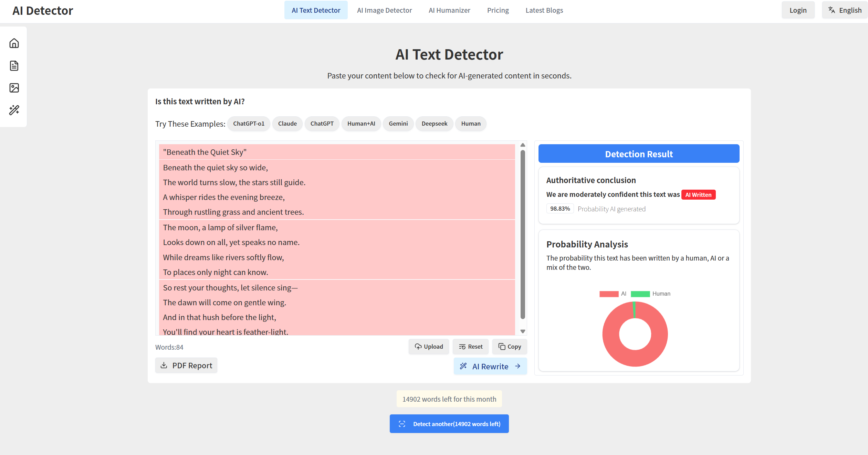Click AI Rewrite button
This screenshot has height=455, width=868.
490,366
